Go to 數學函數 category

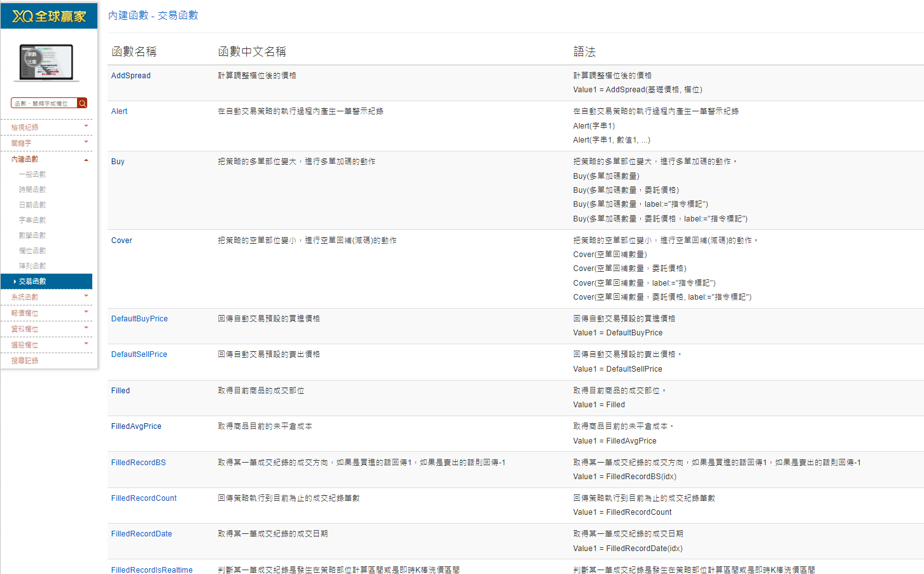32,235
